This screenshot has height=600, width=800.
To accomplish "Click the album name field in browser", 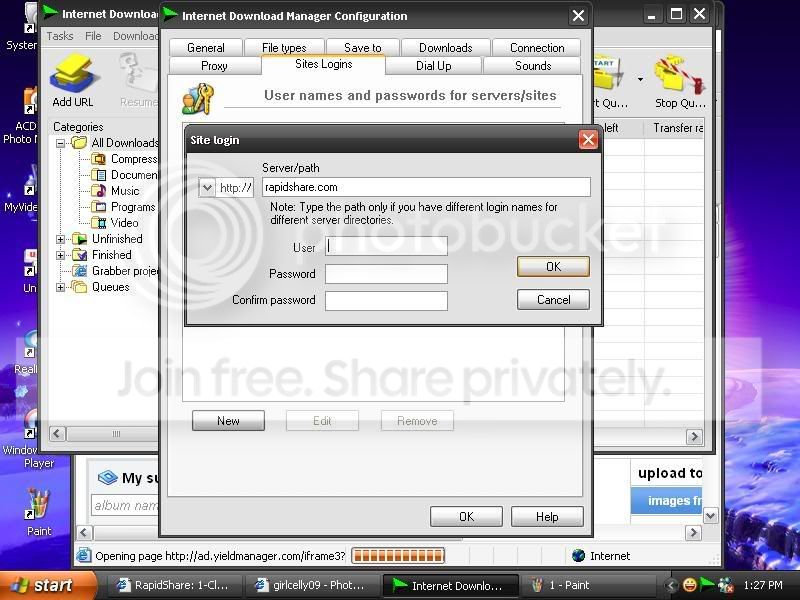I will point(124,505).
